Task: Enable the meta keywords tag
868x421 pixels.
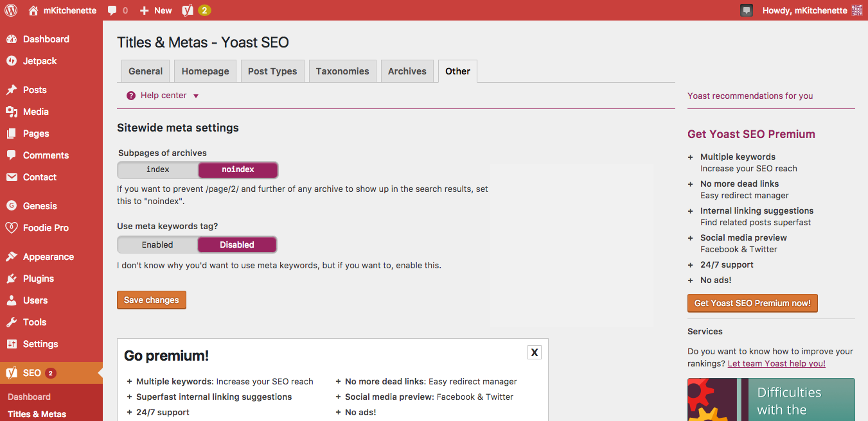Action: pyautogui.click(x=157, y=245)
